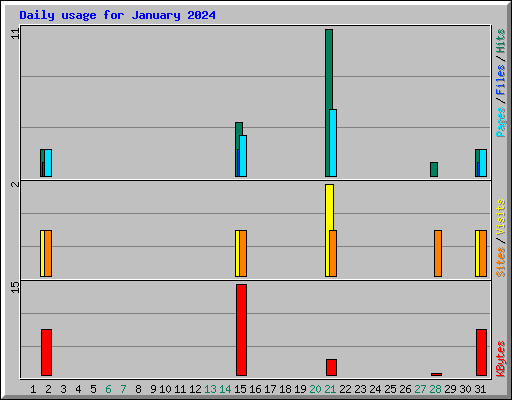Click the 'Visits' legend label
Screen dimensions: 512x400
(501, 218)
